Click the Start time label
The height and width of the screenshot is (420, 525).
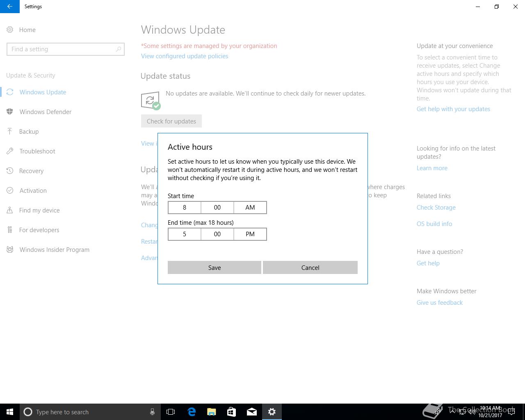[181, 196]
